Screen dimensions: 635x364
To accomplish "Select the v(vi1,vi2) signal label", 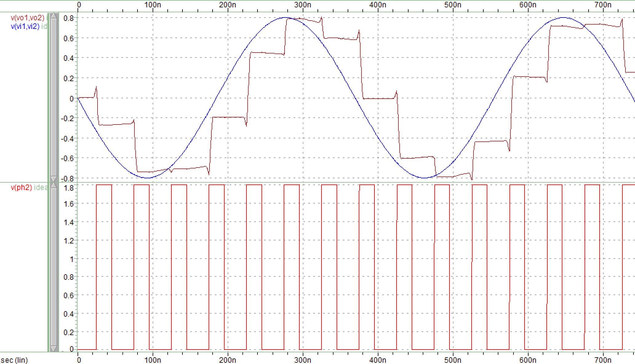I will tap(25, 26).
